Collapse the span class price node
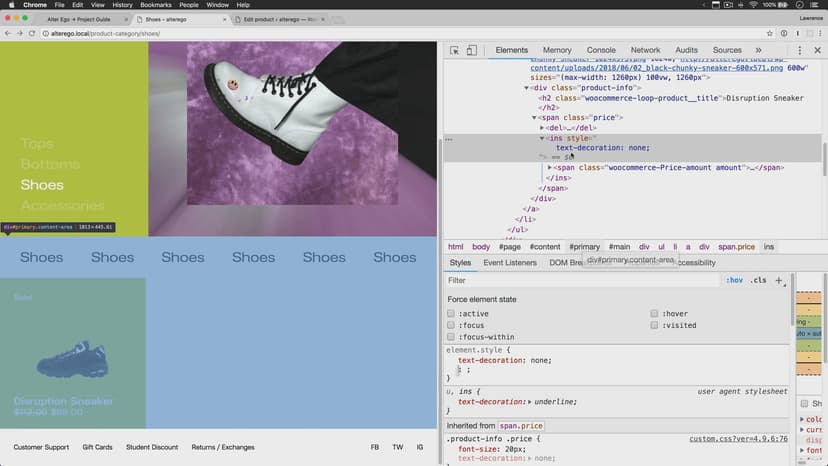The image size is (828, 466). [534, 118]
